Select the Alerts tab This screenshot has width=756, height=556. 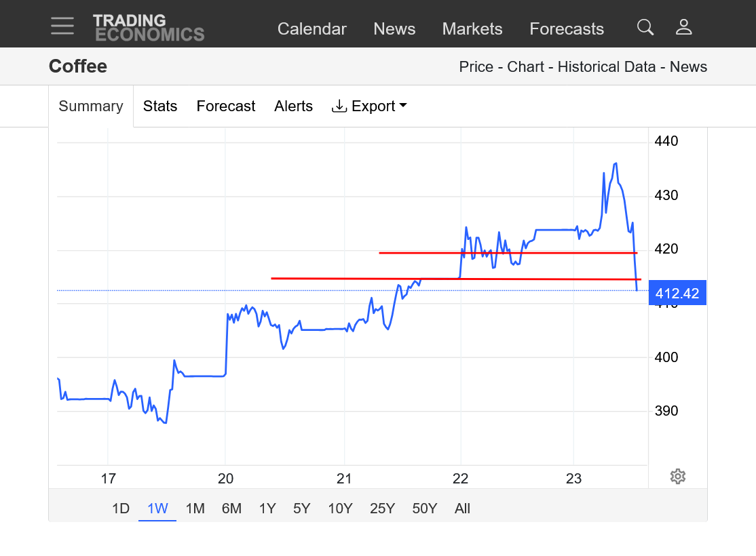point(293,106)
